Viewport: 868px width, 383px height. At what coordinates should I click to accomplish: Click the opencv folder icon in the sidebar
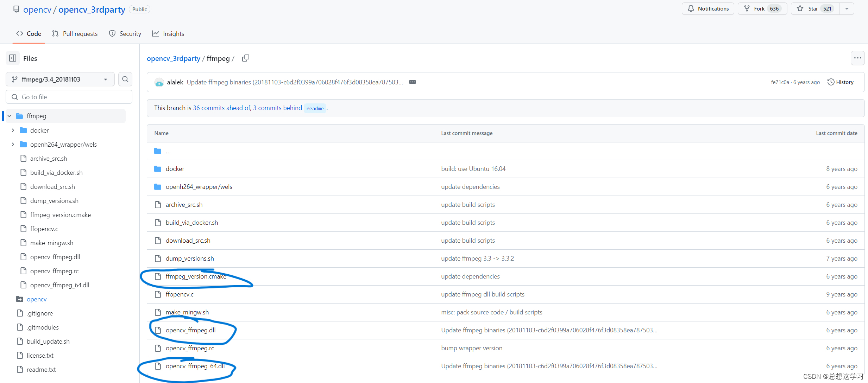point(20,299)
